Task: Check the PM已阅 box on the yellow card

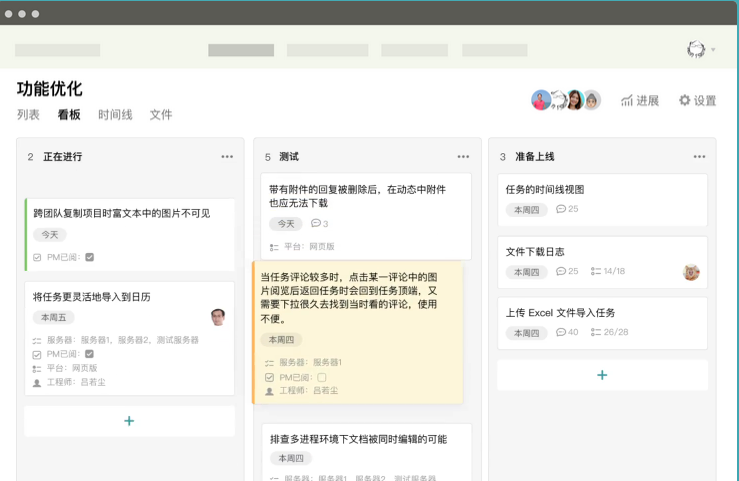Action: click(x=322, y=377)
